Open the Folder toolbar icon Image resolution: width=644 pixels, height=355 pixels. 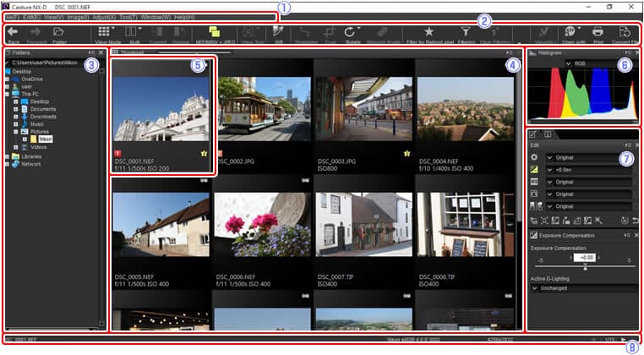click(x=59, y=30)
